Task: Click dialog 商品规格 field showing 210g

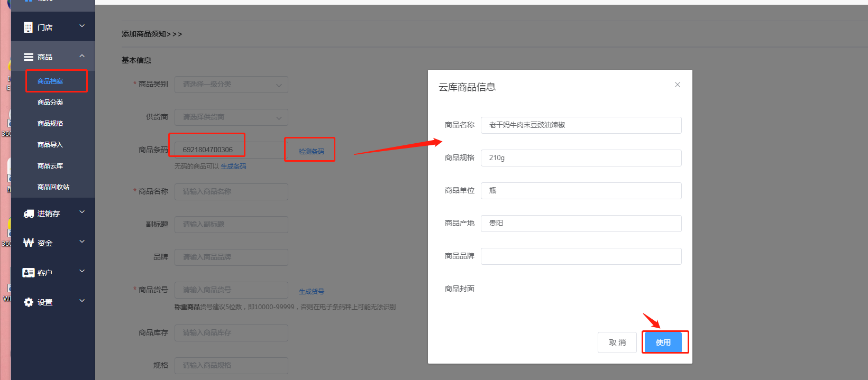Action: point(581,158)
